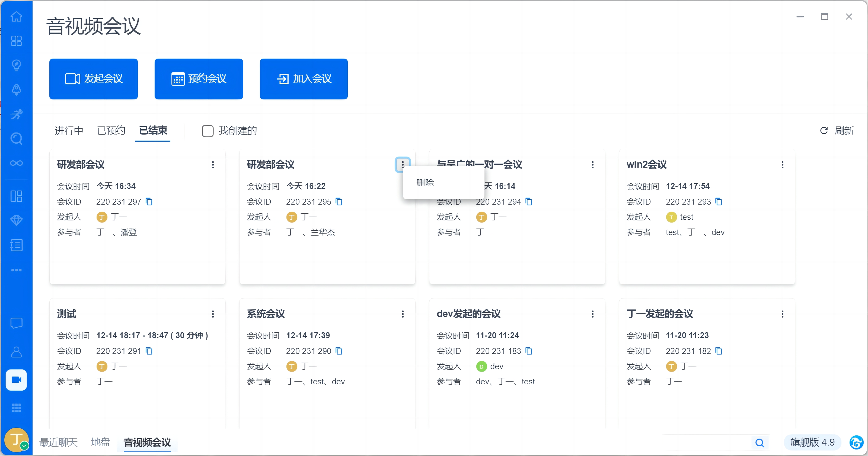Click the 加入会议 button
Image resolution: width=868 pixels, height=456 pixels.
point(304,79)
